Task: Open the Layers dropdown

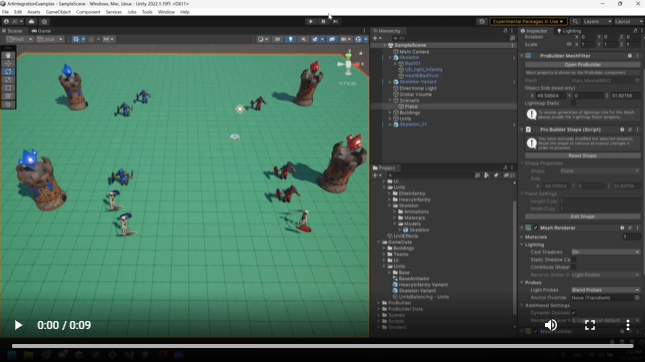Action: coord(597,21)
